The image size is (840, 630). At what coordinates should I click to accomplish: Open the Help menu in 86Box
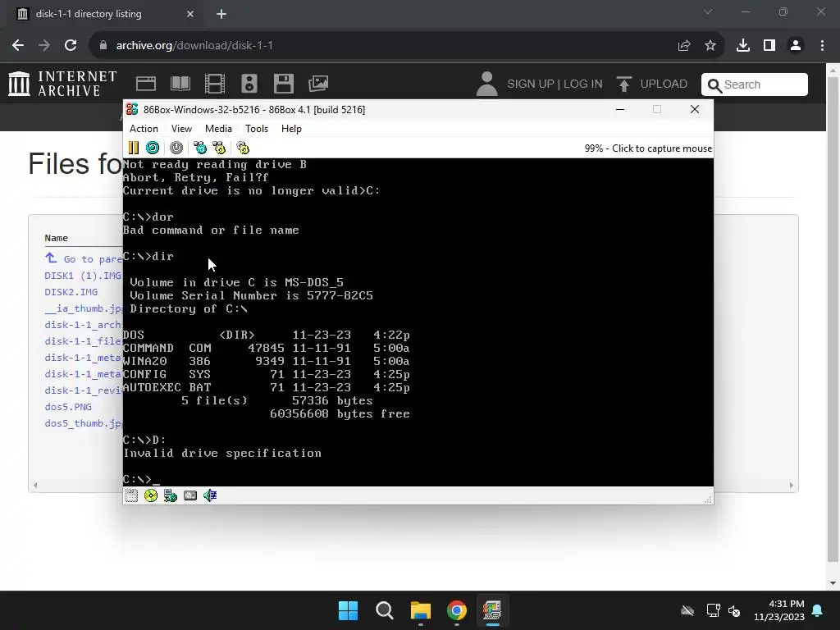click(x=291, y=129)
